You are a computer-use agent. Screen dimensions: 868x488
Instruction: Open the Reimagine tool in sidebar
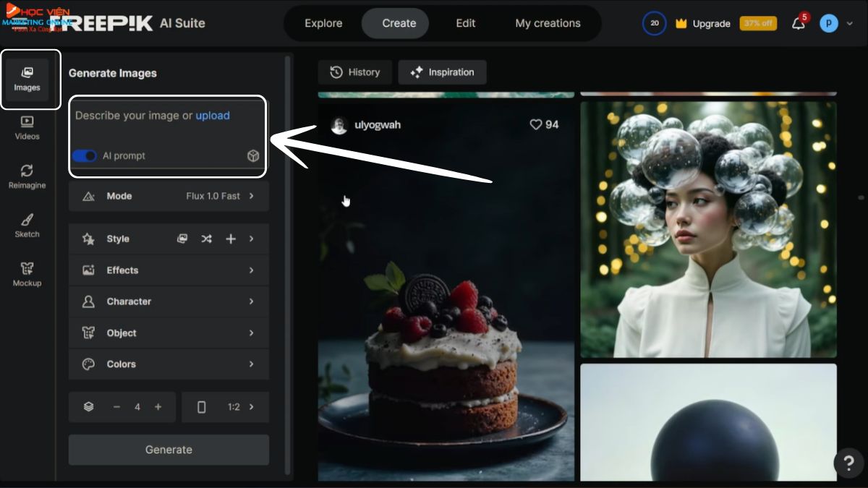click(27, 177)
